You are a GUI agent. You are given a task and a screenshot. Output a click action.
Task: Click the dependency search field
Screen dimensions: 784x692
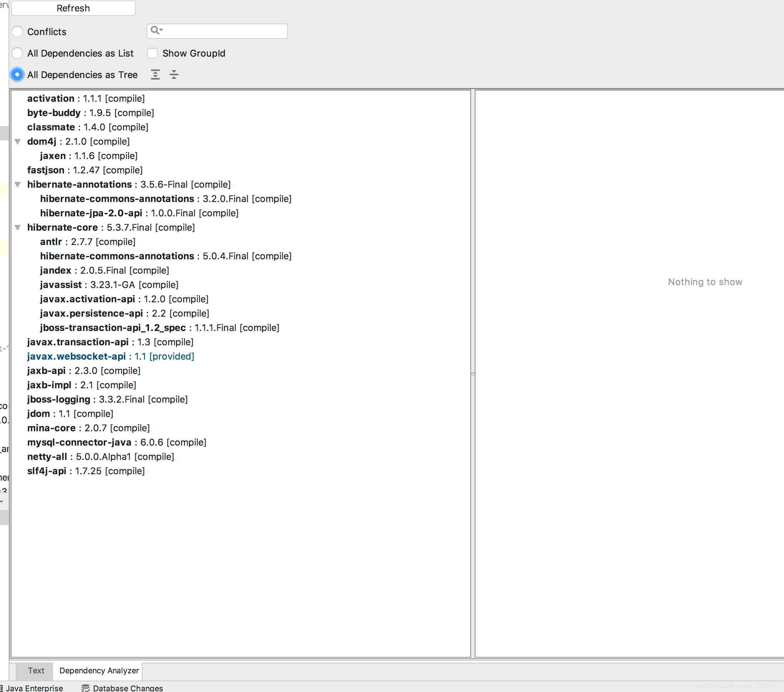(217, 31)
